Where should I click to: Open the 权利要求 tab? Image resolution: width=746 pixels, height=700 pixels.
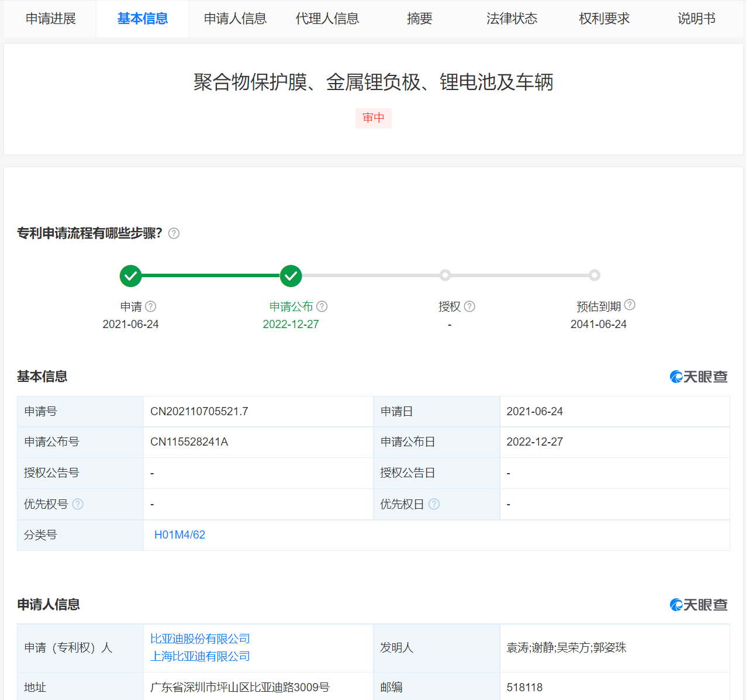(605, 19)
